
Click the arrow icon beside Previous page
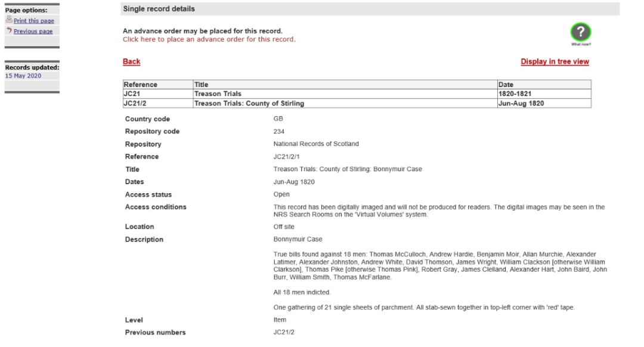[x=8, y=31]
